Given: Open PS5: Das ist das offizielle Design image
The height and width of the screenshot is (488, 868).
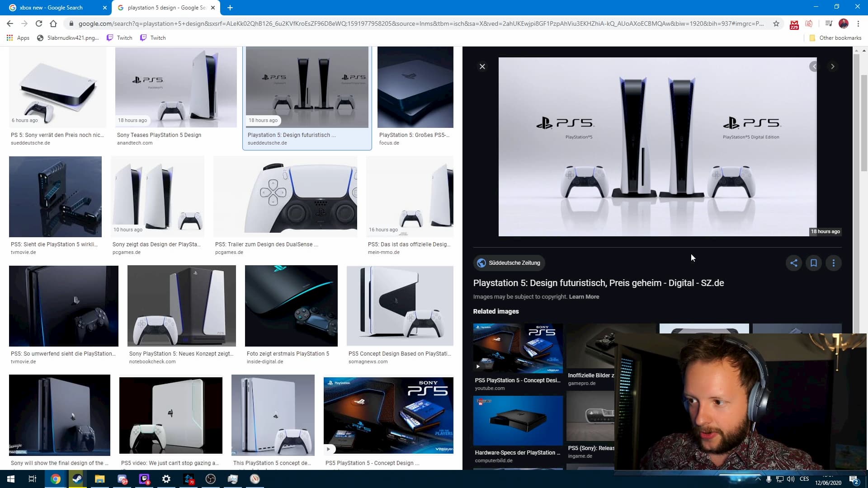Looking at the screenshot, I should [410, 197].
